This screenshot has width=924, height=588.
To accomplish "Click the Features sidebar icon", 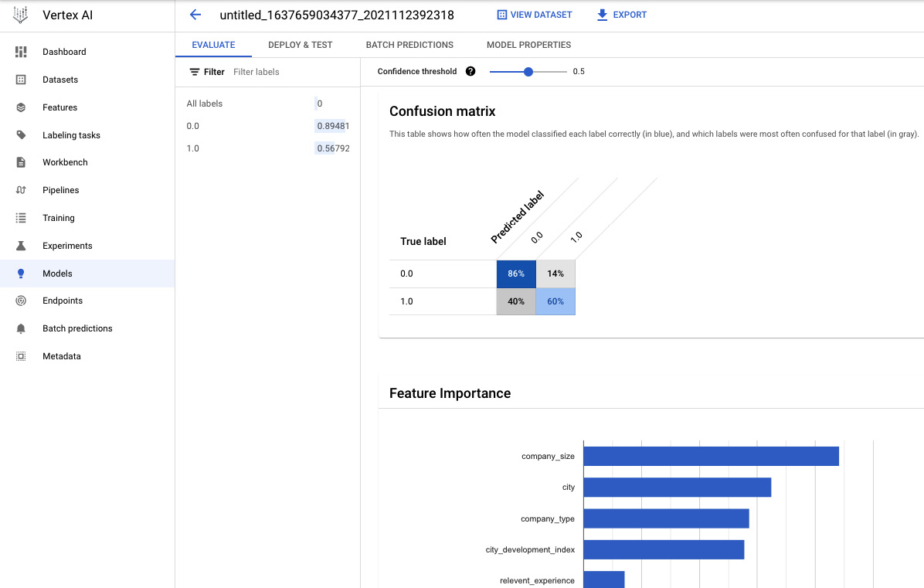I will pyautogui.click(x=21, y=107).
